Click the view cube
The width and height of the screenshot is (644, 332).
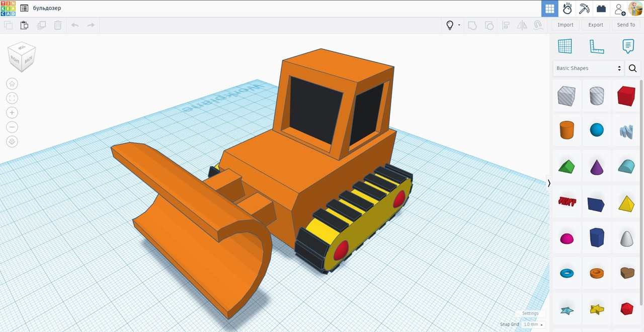[x=22, y=56]
